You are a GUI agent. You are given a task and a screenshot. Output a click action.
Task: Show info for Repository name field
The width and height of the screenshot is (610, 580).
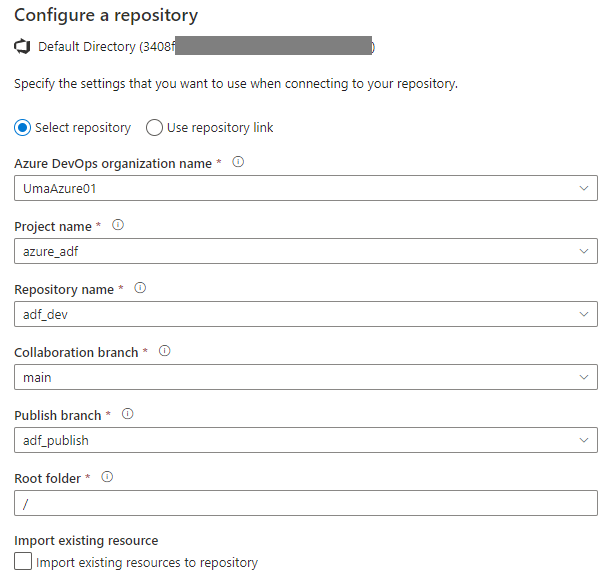click(x=140, y=288)
